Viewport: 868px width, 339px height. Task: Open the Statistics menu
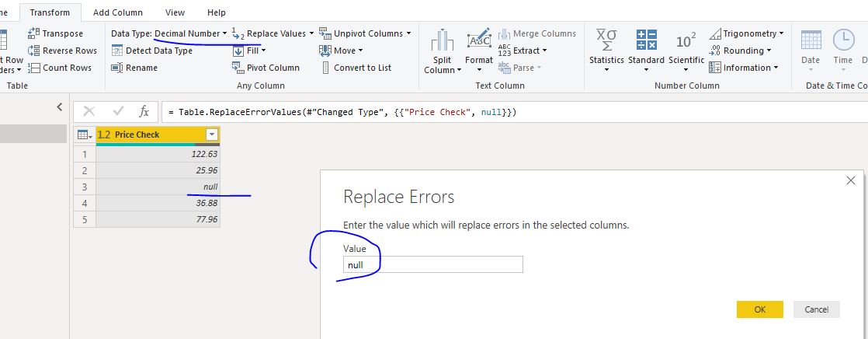pos(606,51)
